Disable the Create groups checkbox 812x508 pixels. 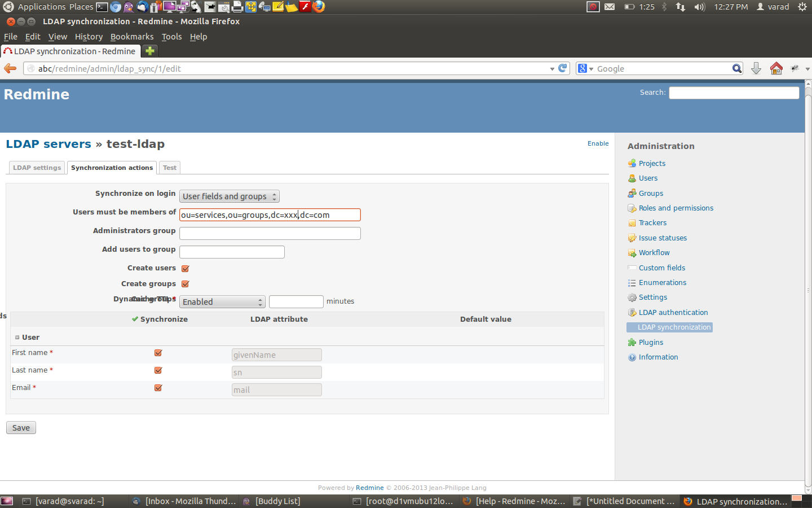tap(185, 283)
